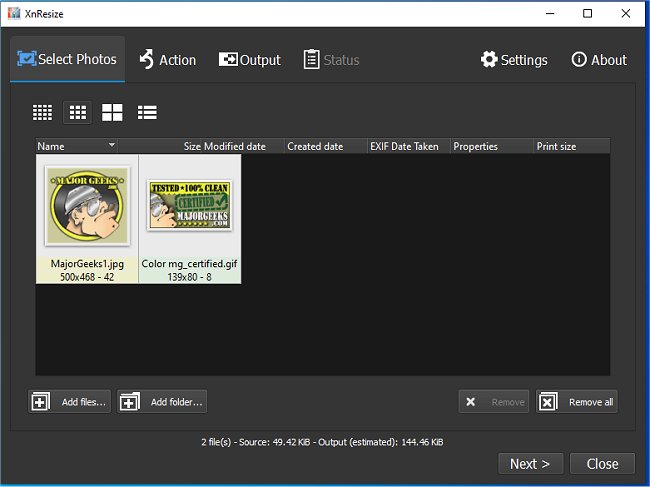Minimize the XnResize window

point(550,13)
